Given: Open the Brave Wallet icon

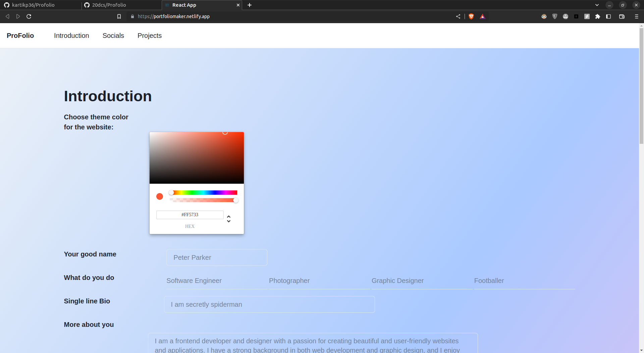Looking at the screenshot, I should pos(622,16).
